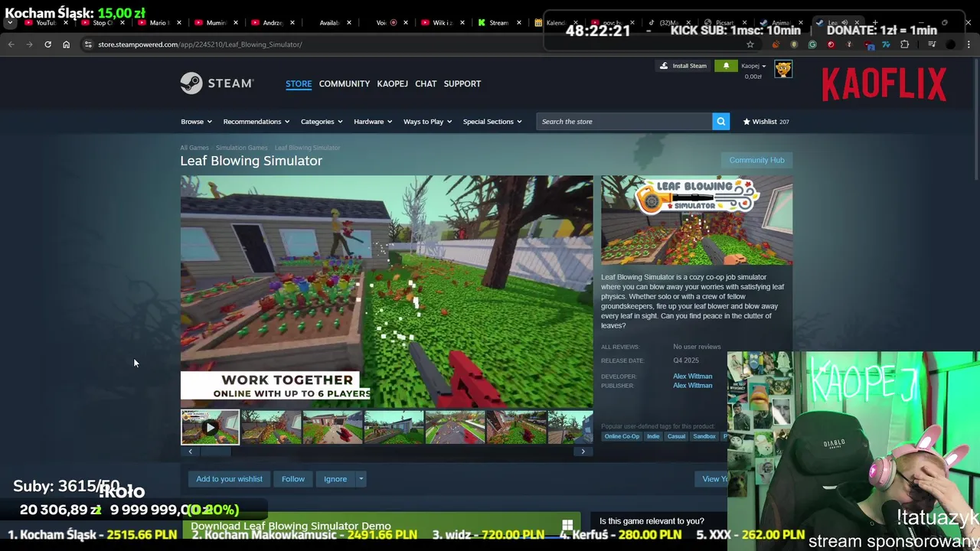Select the third screenshot thumbnail
Image resolution: width=980 pixels, height=551 pixels.
332,428
